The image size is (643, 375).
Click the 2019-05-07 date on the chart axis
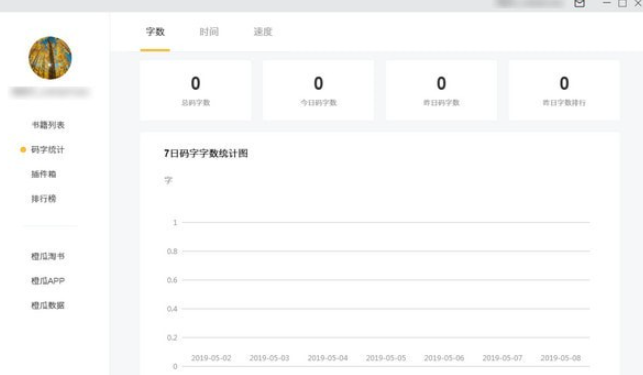click(x=502, y=358)
